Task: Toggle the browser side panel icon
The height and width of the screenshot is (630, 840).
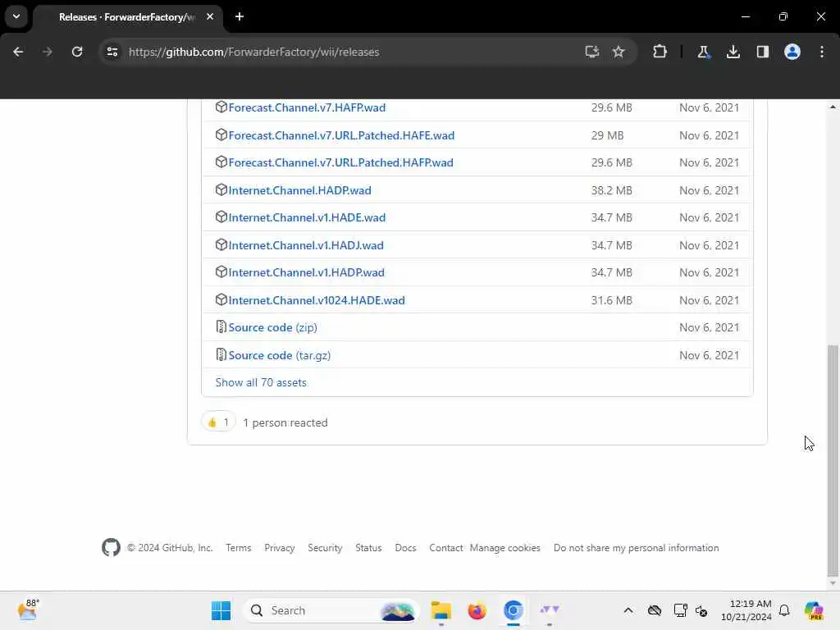Action: [762, 52]
